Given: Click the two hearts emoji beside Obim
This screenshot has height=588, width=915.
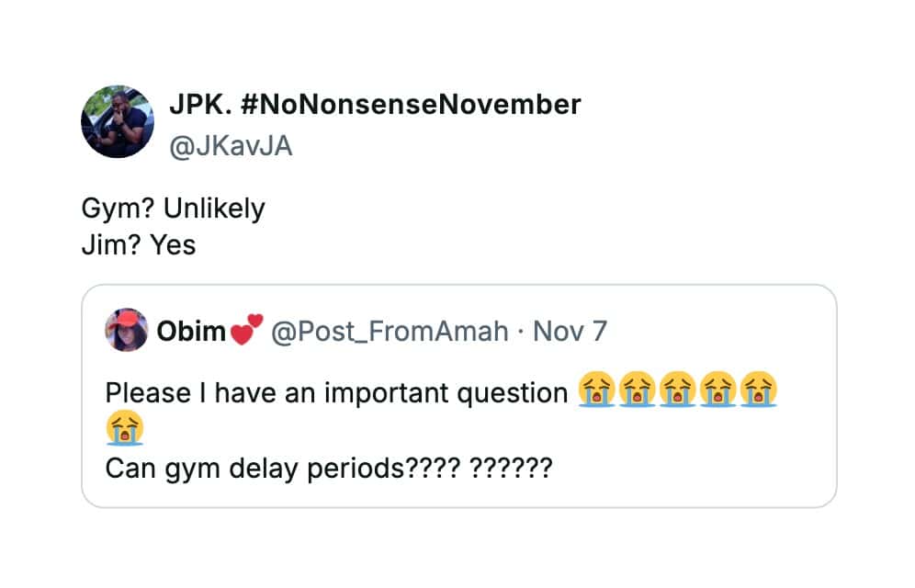Looking at the screenshot, I should tap(244, 329).
